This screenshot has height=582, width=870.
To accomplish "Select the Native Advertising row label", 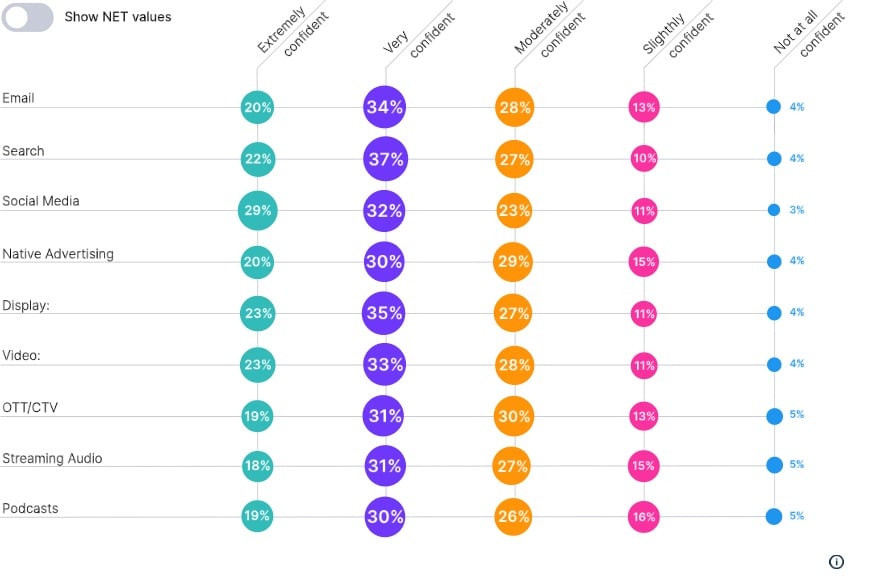I will pos(58,254).
